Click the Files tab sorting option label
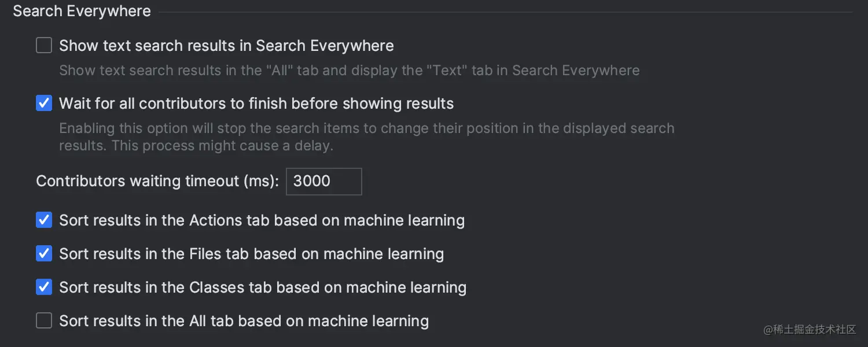Image resolution: width=868 pixels, height=347 pixels. tap(252, 253)
